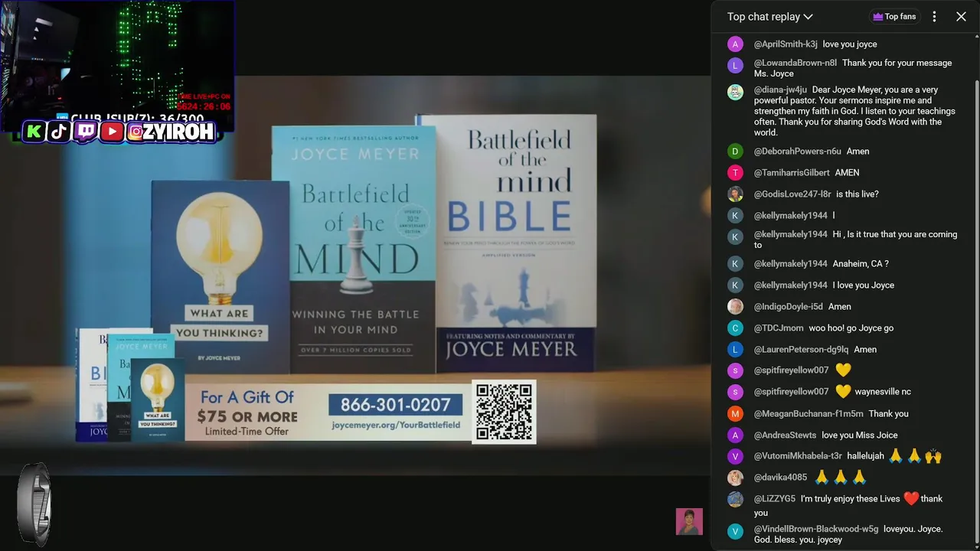The height and width of the screenshot is (551, 980).
Task: Click the TikTok icon in stream overlay
Action: click(x=59, y=132)
